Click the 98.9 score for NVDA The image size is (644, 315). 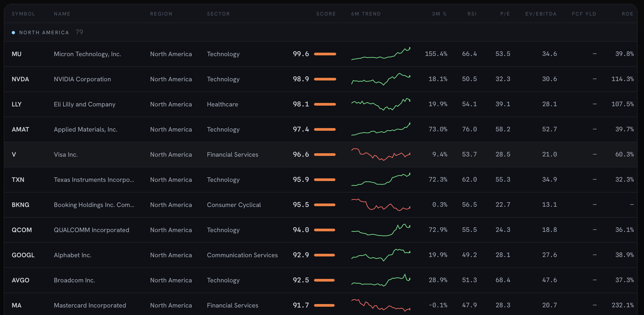coord(301,79)
